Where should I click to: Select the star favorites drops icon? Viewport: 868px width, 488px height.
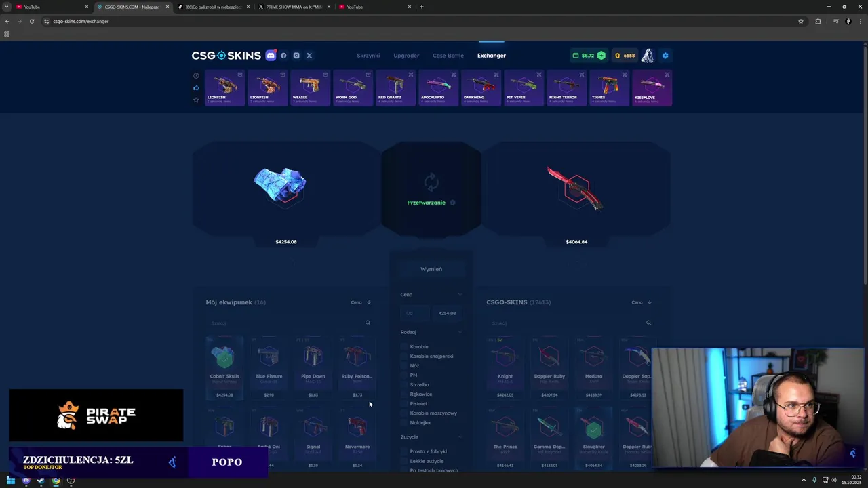[196, 100]
